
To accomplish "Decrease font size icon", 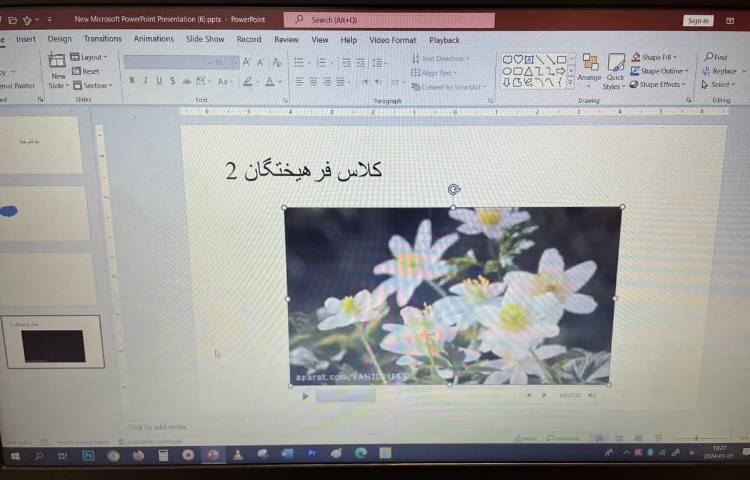I will tap(261, 62).
